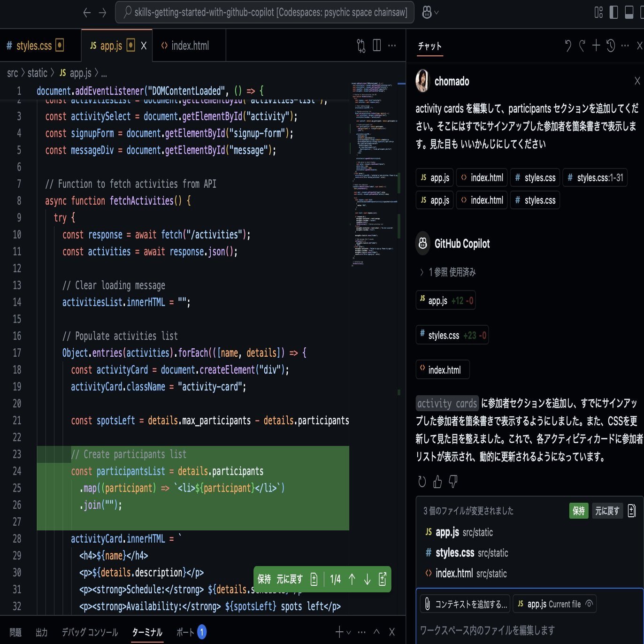644x644 pixels.
Task: Give the response a thumbs down
Action: tap(453, 482)
